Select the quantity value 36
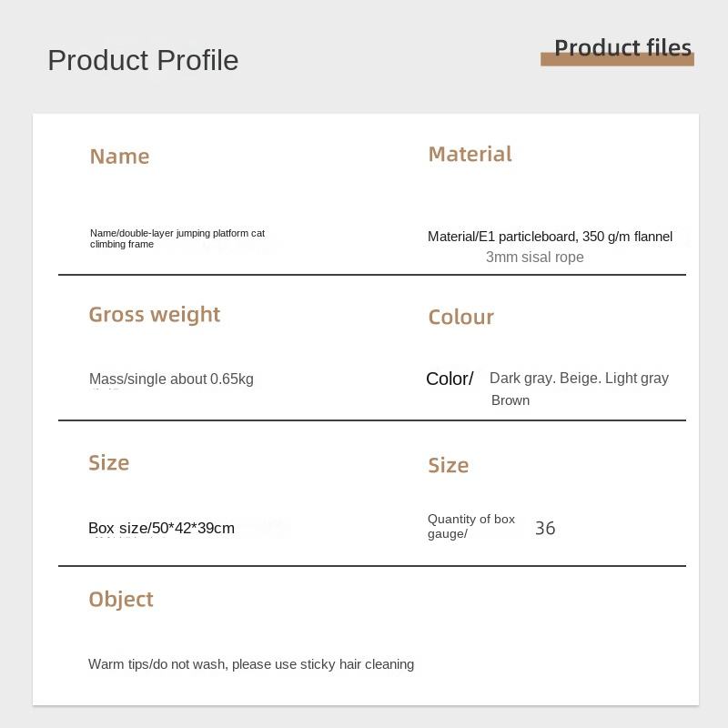This screenshot has width=728, height=728. point(545,529)
